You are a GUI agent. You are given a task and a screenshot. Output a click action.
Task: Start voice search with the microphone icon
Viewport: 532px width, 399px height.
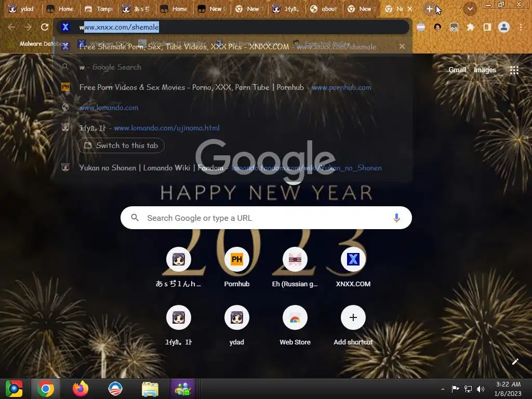pyautogui.click(x=396, y=218)
